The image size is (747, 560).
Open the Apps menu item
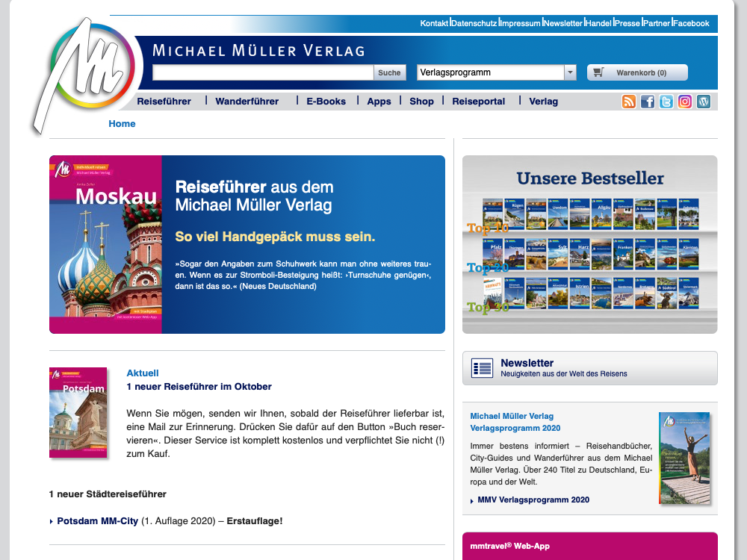point(379,101)
